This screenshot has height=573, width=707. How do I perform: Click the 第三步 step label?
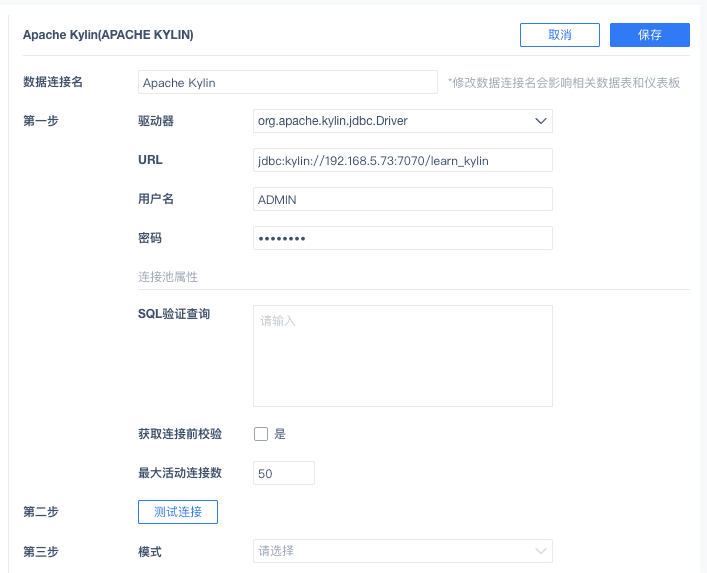(x=41, y=551)
